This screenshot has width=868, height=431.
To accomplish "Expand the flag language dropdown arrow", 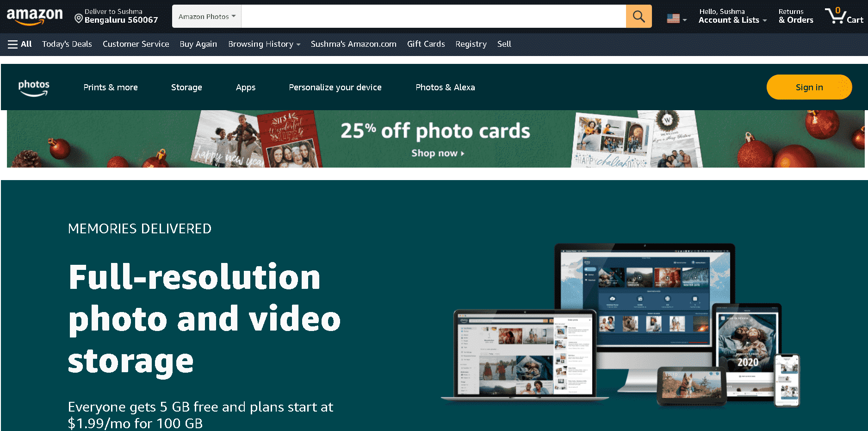I will 685,20.
